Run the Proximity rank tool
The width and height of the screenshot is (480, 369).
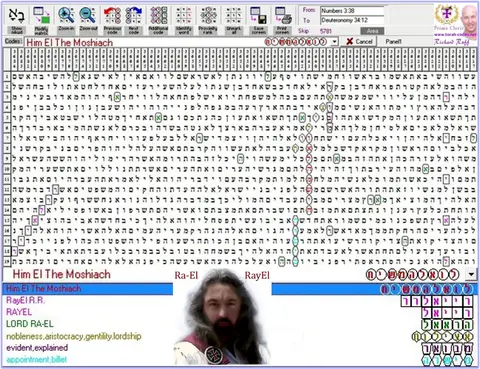[x=208, y=20]
